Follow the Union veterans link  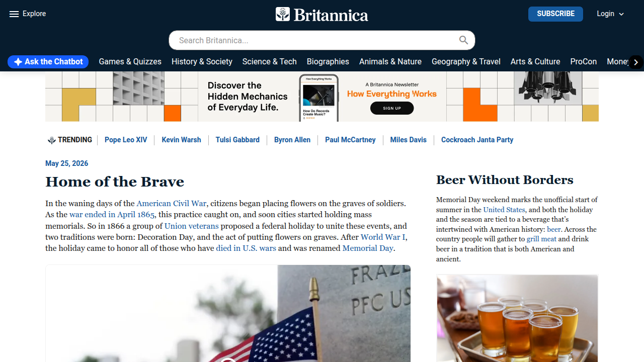192,226
